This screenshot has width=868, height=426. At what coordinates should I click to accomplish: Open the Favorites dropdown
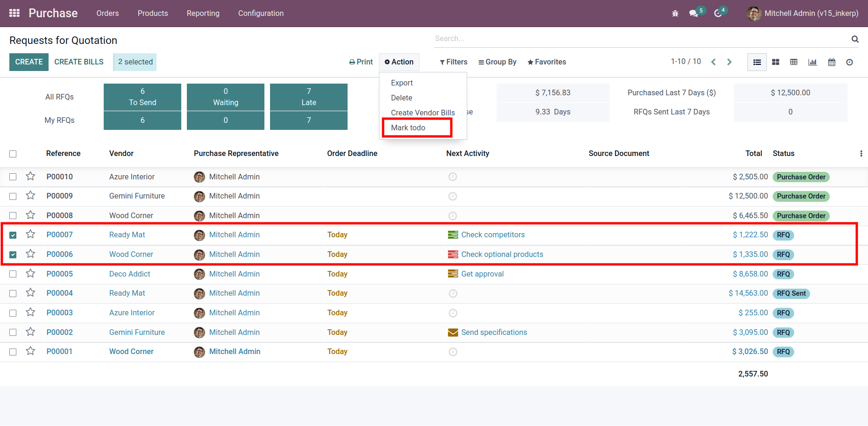pyautogui.click(x=547, y=62)
